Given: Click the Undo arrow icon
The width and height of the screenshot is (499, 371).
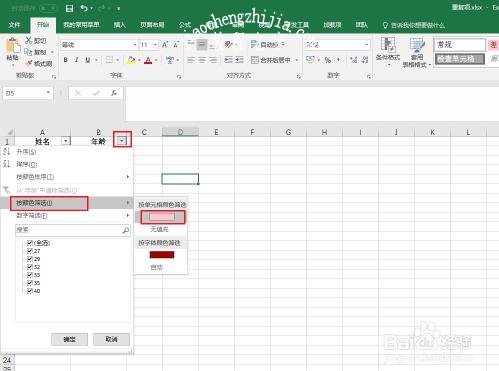Looking at the screenshot, I should coord(84,8).
